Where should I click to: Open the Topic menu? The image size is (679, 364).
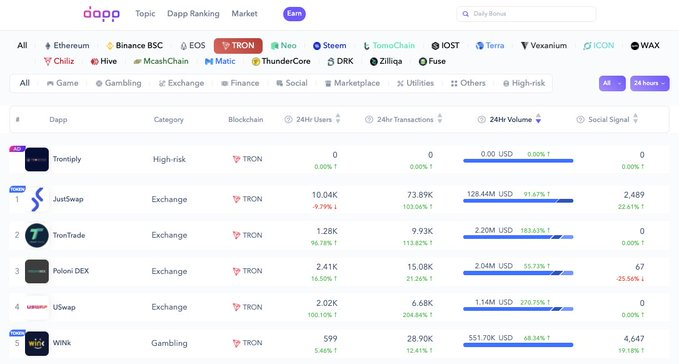145,14
